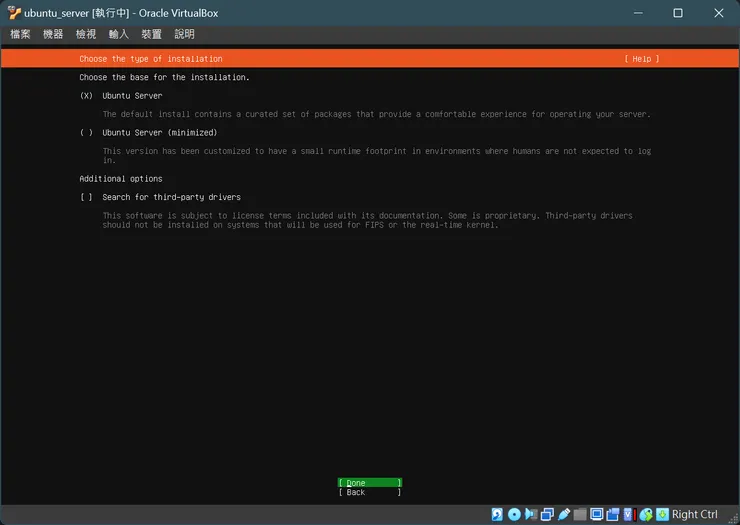This screenshot has width=740, height=525.
Task: Enable Search for third-party drivers checkbox
Action: coord(86,197)
